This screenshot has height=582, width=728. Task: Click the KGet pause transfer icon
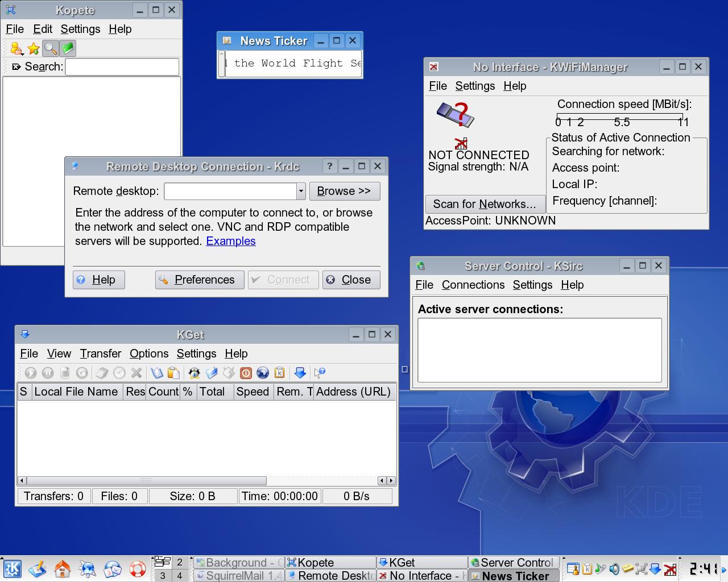(x=48, y=373)
